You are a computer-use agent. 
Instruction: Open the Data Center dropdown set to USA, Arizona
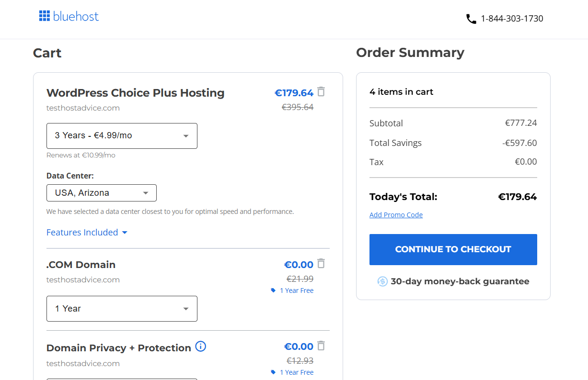pyautogui.click(x=101, y=192)
